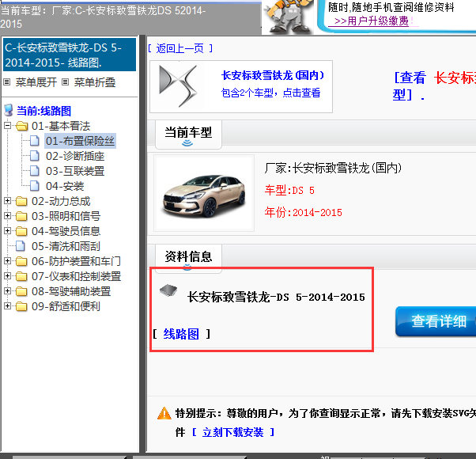Open the 线路图 link
This screenshot has width=476, height=459.
181,334
